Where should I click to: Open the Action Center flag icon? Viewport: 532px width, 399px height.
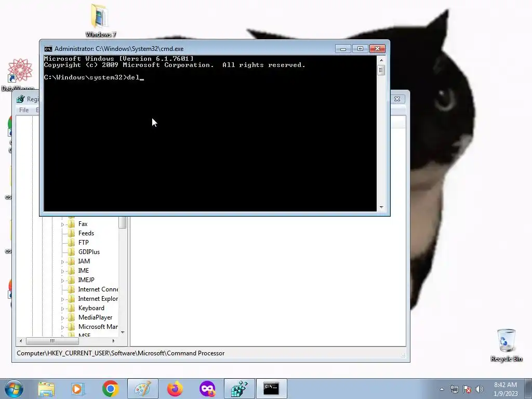point(467,389)
